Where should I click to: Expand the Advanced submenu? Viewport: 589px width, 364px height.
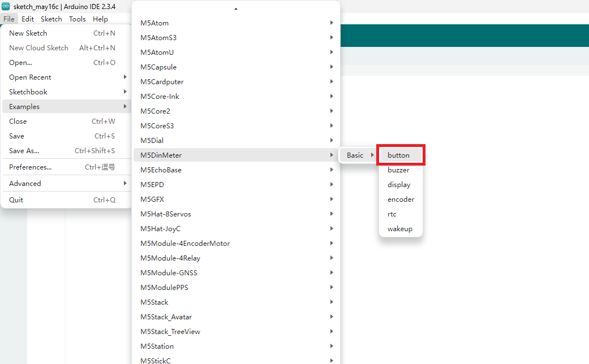click(67, 184)
